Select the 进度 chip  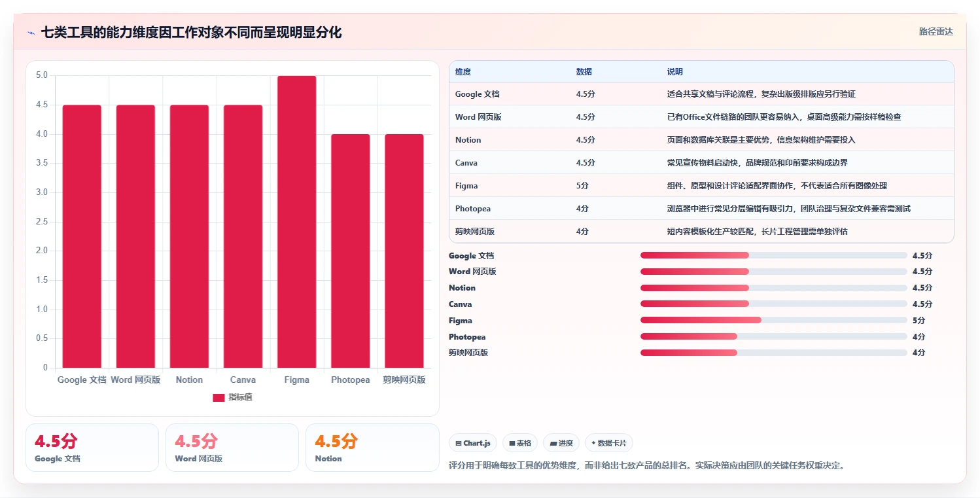tap(561, 443)
